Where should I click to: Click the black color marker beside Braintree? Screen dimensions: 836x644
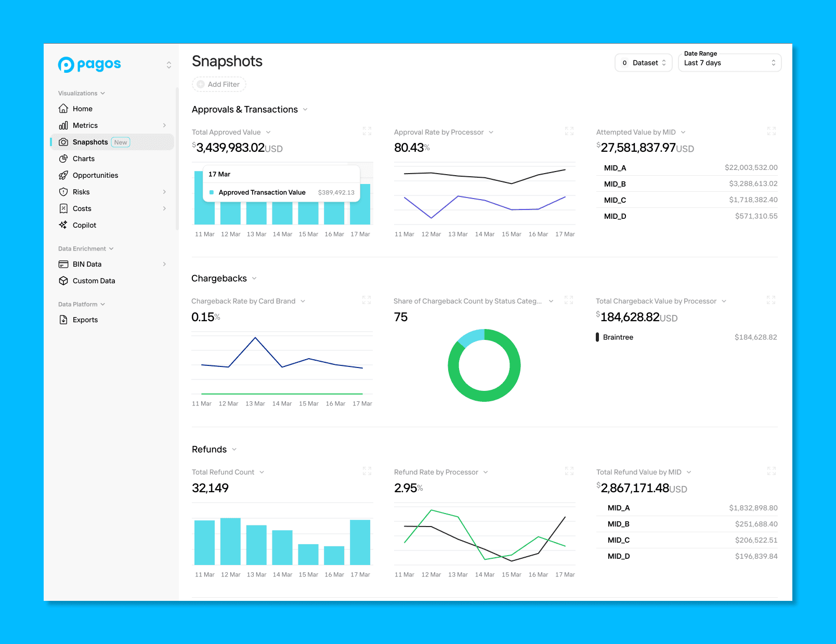coord(597,337)
